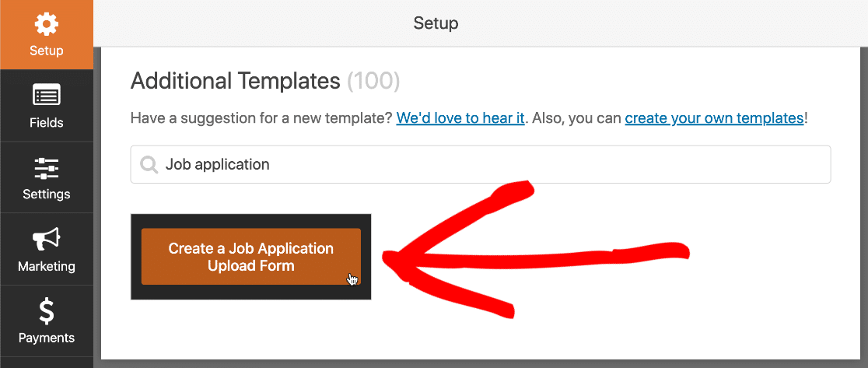This screenshot has width=868, height=368.
Task: Go to the Settings label in sidebar
Action: tap(47, 195)
